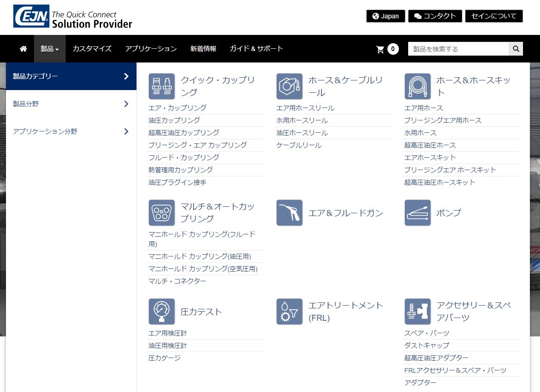540x392 pixels.
Task: Expand the 製品 dropdown menu
Action: [x=50, y=49]
